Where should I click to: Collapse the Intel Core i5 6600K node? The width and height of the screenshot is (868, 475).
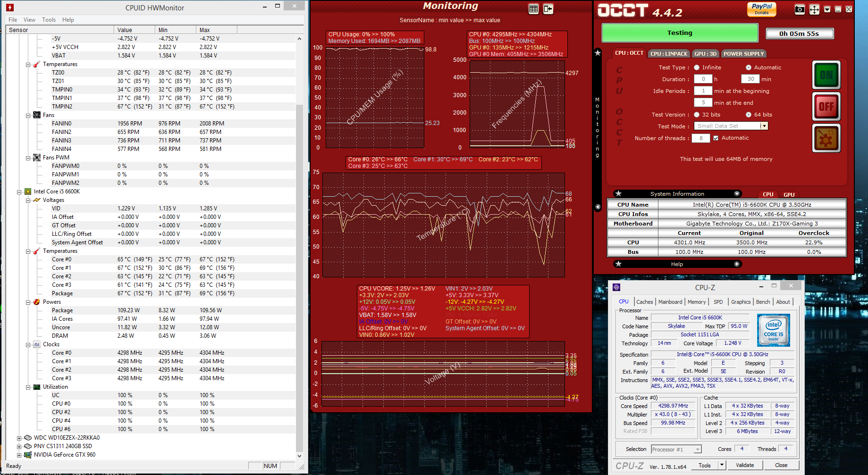coord(19,192)
